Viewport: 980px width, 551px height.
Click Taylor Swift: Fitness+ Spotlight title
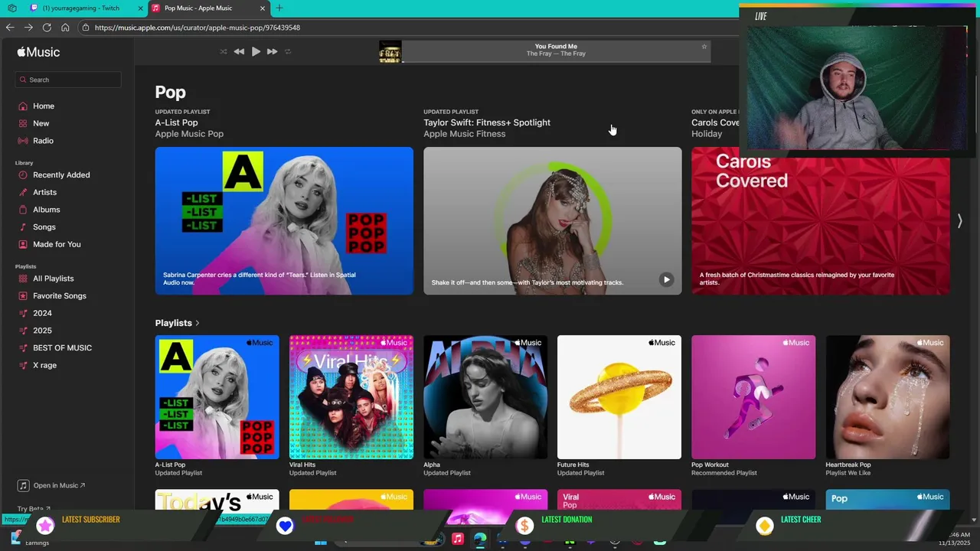(487, 122)
